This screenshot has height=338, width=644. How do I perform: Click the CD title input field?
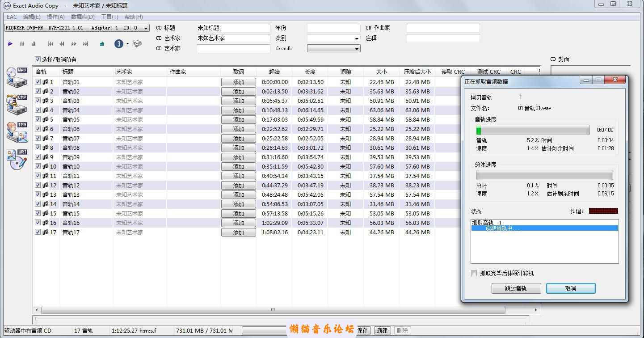click(x=233, y=28)
